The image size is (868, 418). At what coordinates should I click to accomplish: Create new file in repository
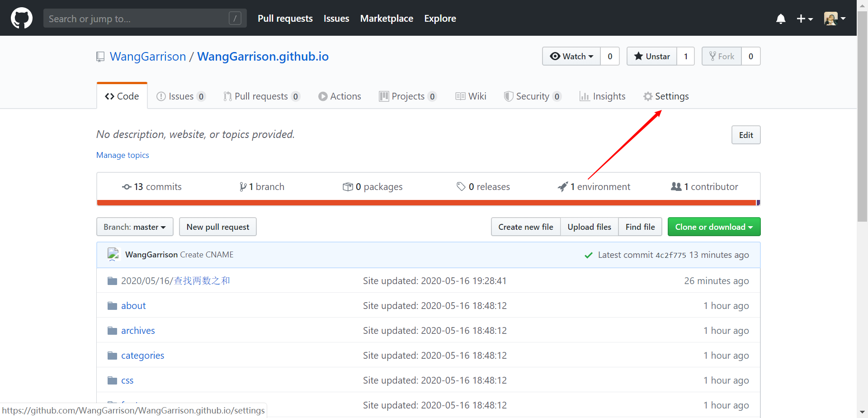[x=526, y=227]
